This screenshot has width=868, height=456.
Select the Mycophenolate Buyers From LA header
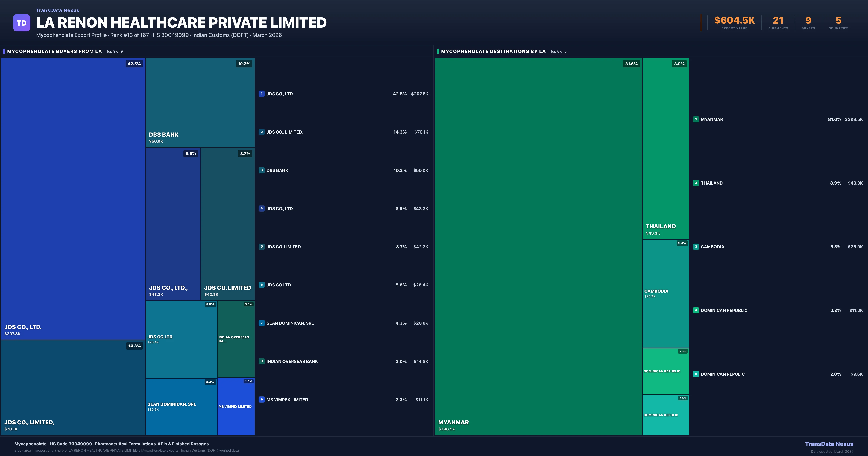tap(54, 51)
